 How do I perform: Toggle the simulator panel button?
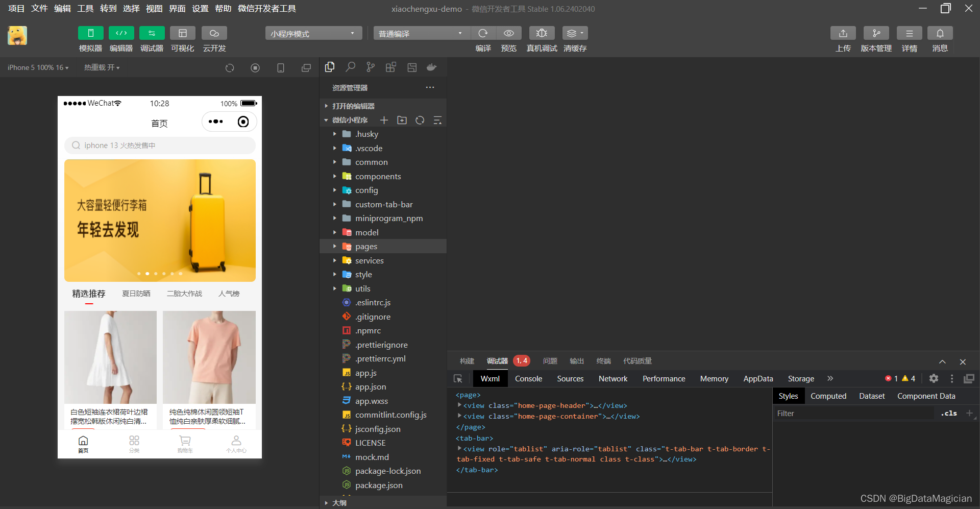point(91,33)
